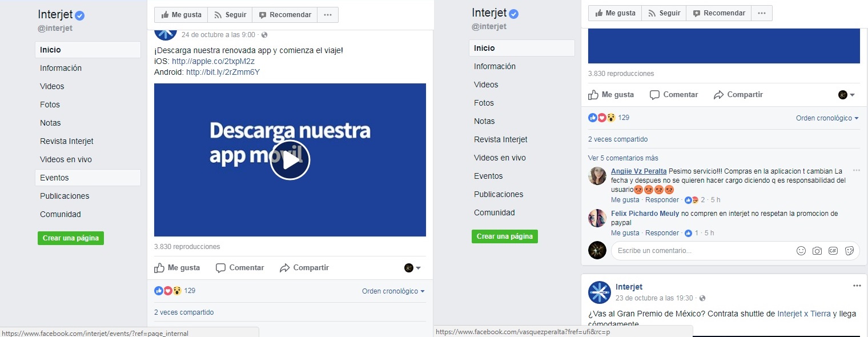The height and width of the screenshot is (337, 868).
Task: Expand 'Ver 5 comentarios más'
Action: click(x=623, y=158)
